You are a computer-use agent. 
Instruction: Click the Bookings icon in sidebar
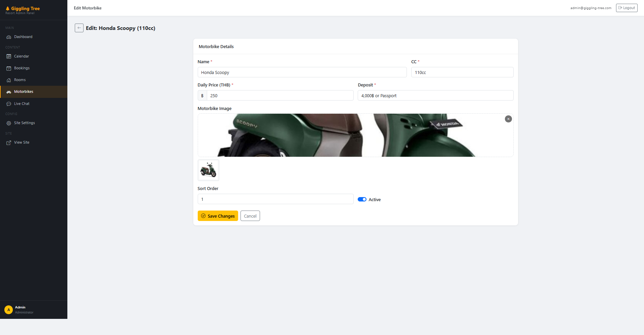9,68
